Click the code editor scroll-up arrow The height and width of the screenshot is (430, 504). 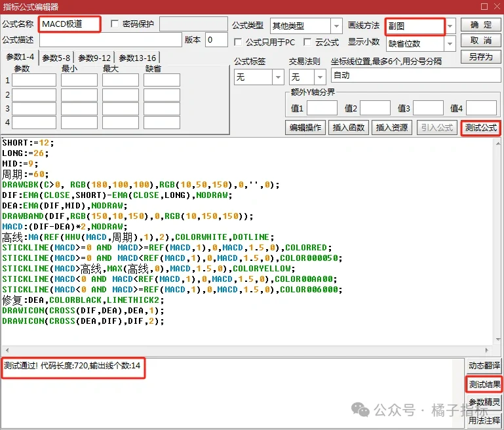498,143
